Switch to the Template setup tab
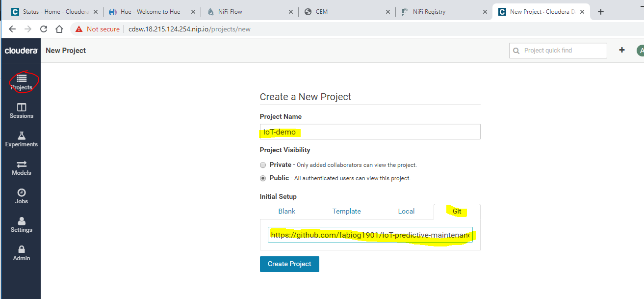The width and height of the screenshot is (644, 299). coord(347,211)
